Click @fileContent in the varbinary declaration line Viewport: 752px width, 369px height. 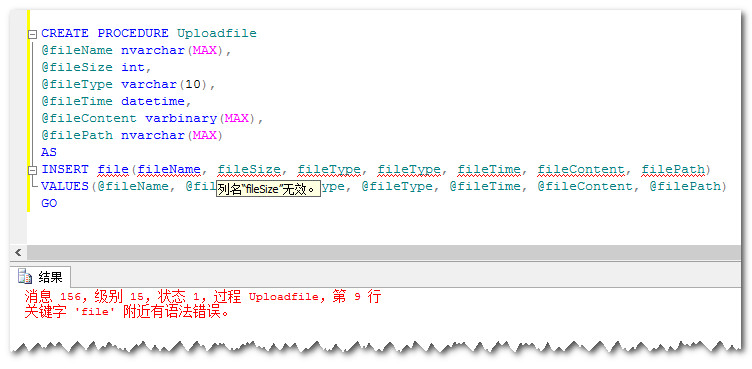click(89, 118)
